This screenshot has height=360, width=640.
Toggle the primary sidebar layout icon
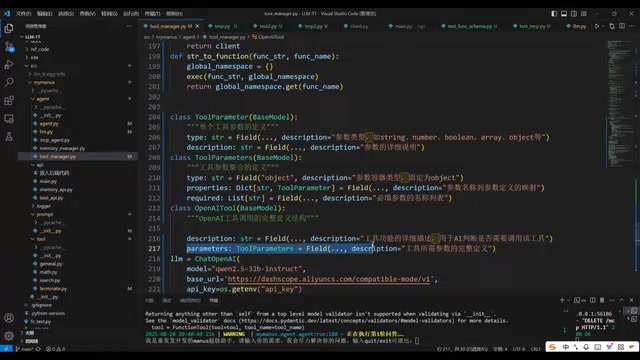(554, 13)
